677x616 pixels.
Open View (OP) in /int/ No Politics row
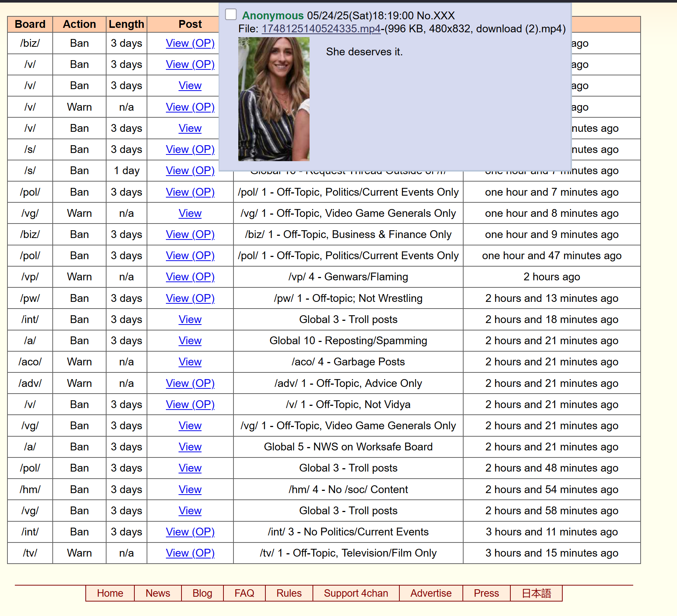coord(190,532)
